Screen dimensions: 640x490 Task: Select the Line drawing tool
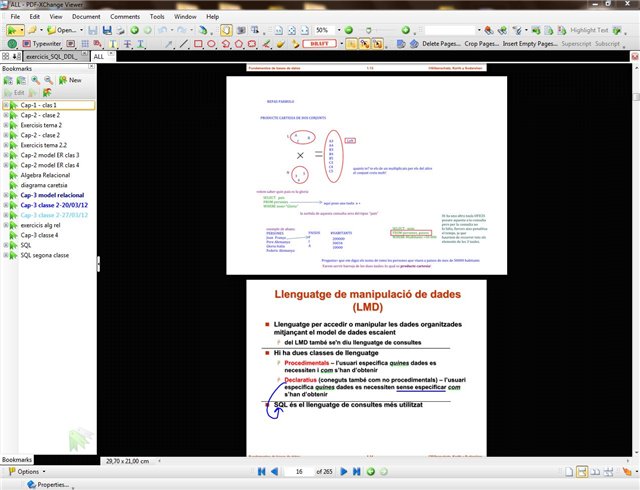point(184,43)
